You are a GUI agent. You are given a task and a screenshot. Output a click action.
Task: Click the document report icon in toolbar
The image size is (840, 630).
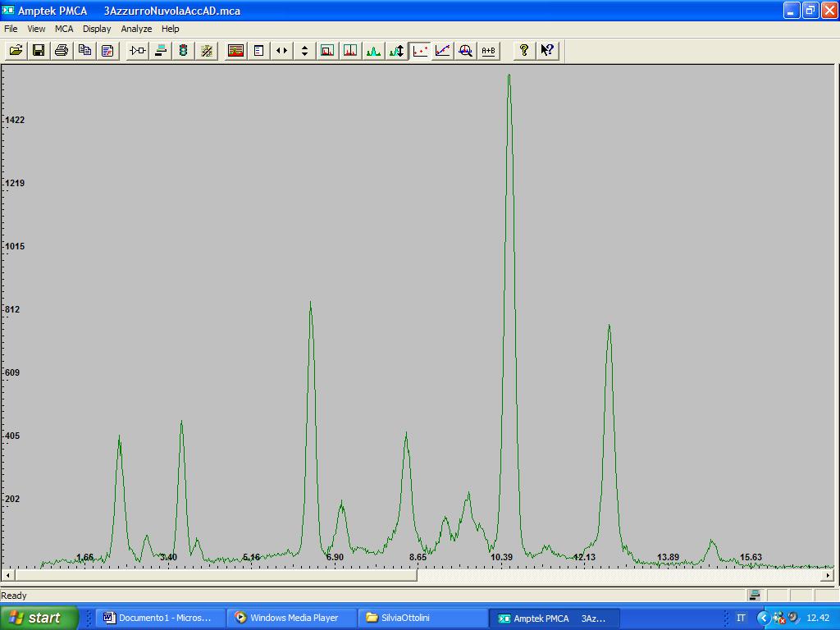[107, 50]
